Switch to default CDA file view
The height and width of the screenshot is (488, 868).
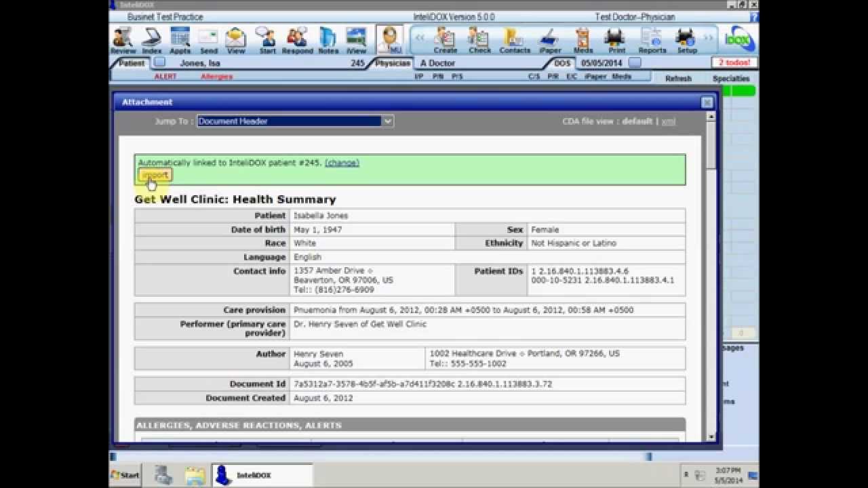pos(637,121)
